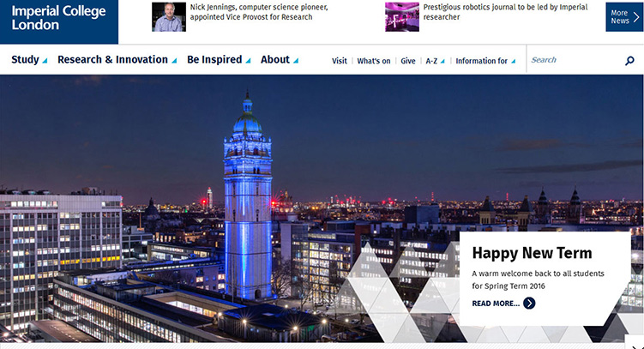Open the Visit link
The width and height of the screenshot is (644, 349).
pyautogui.click(x=340, y=61)
